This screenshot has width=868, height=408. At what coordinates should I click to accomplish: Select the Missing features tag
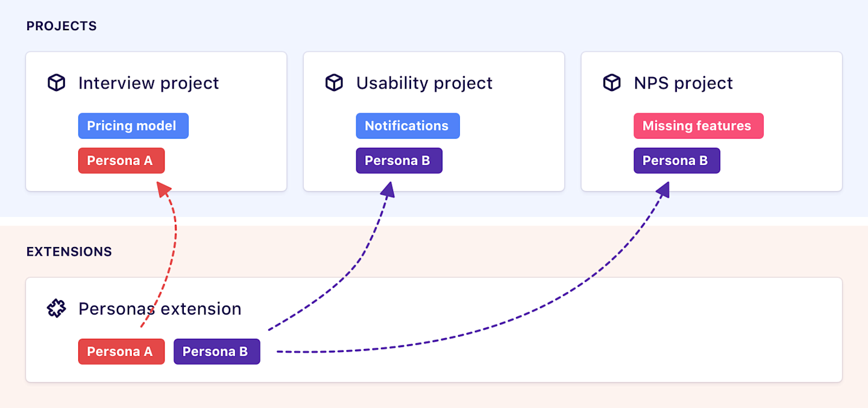pyautogui.click(x=698, y=126)
